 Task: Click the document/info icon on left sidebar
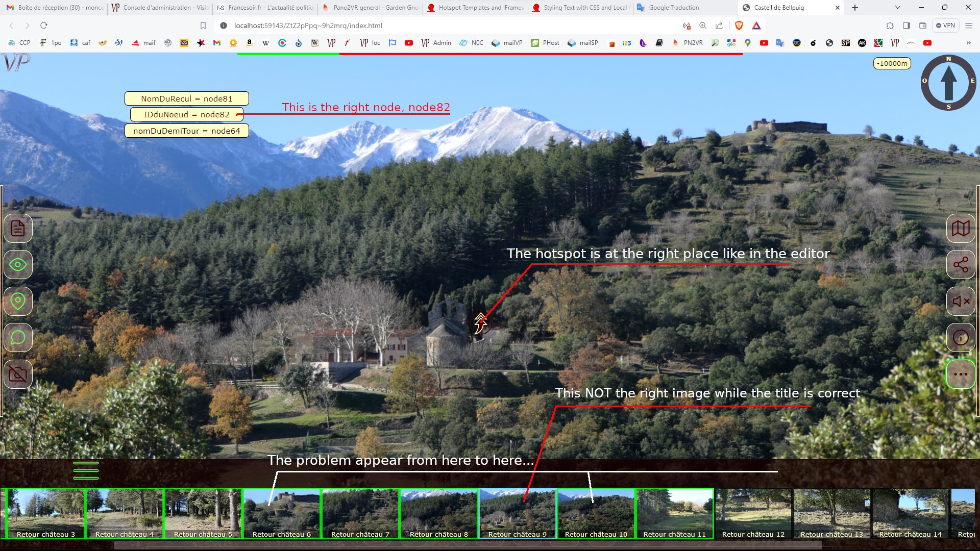(x=18, y=228)
